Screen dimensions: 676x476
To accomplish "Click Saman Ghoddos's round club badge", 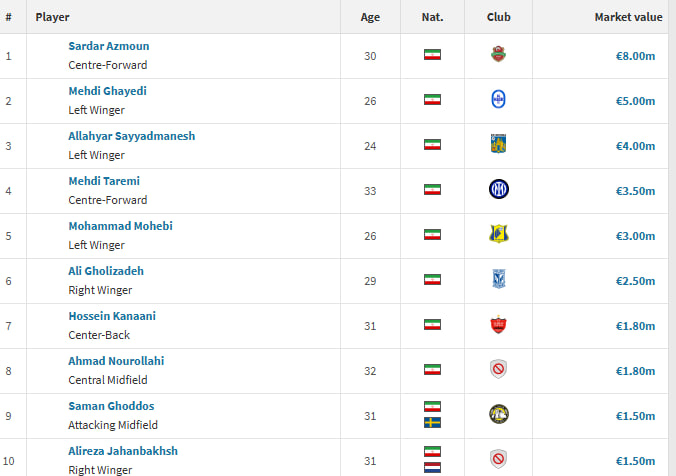I will coord(499,414).
